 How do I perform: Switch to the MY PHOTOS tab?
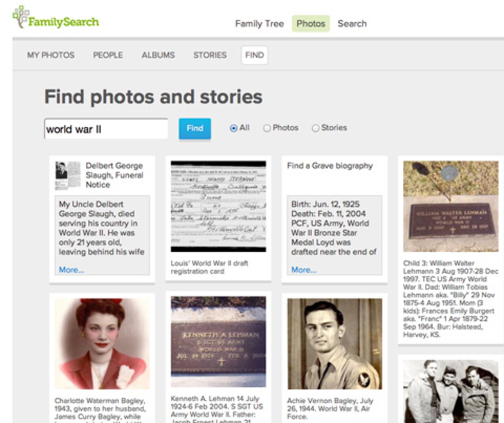coord(51,55)
